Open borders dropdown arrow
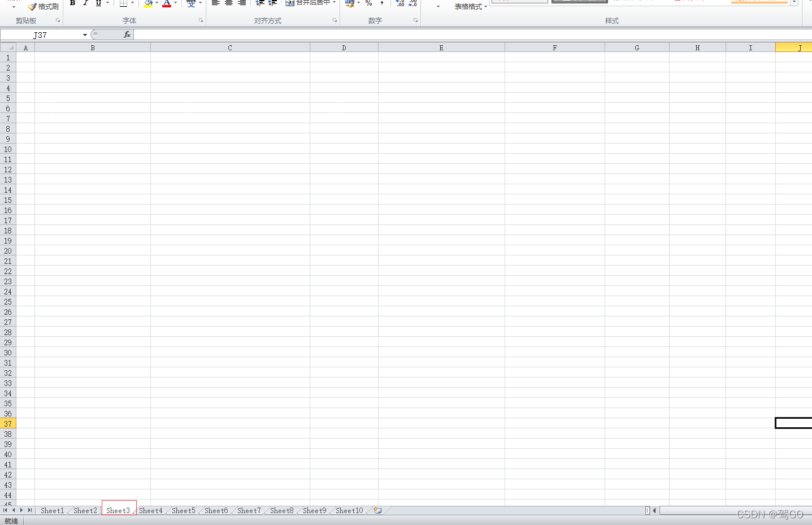Viewport: 812px width, 525px height. click(133, 3)
